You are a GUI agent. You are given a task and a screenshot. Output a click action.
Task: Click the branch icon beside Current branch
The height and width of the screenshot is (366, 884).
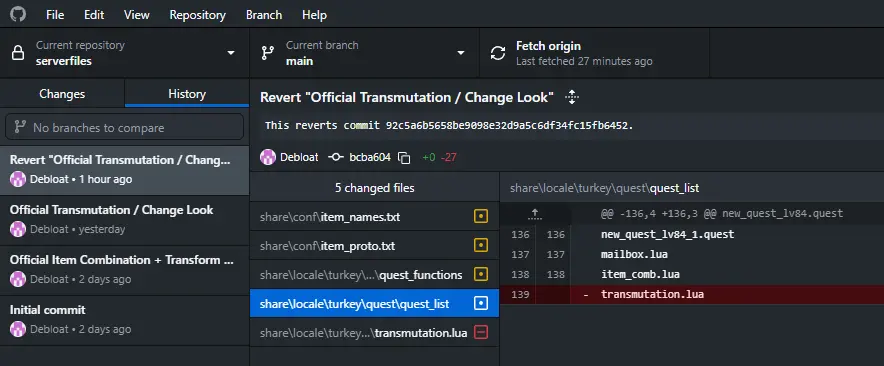pyautogui.click(x=267, y=53)
